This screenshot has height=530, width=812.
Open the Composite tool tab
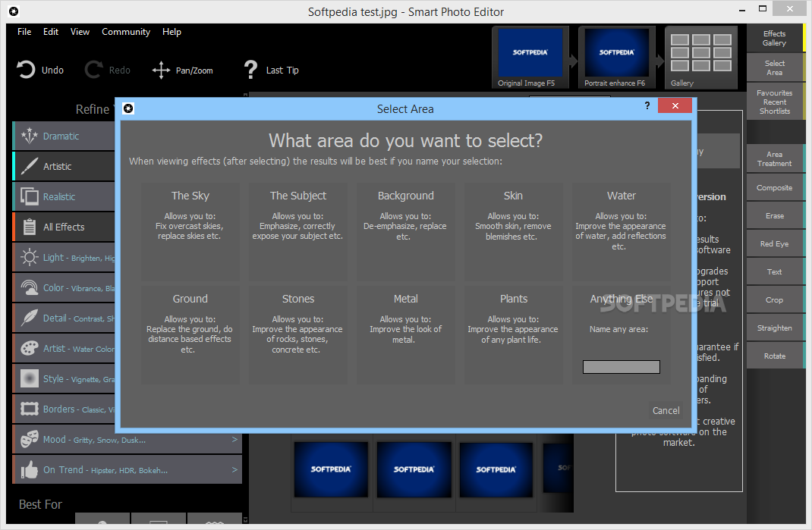(x=775, y=187)
